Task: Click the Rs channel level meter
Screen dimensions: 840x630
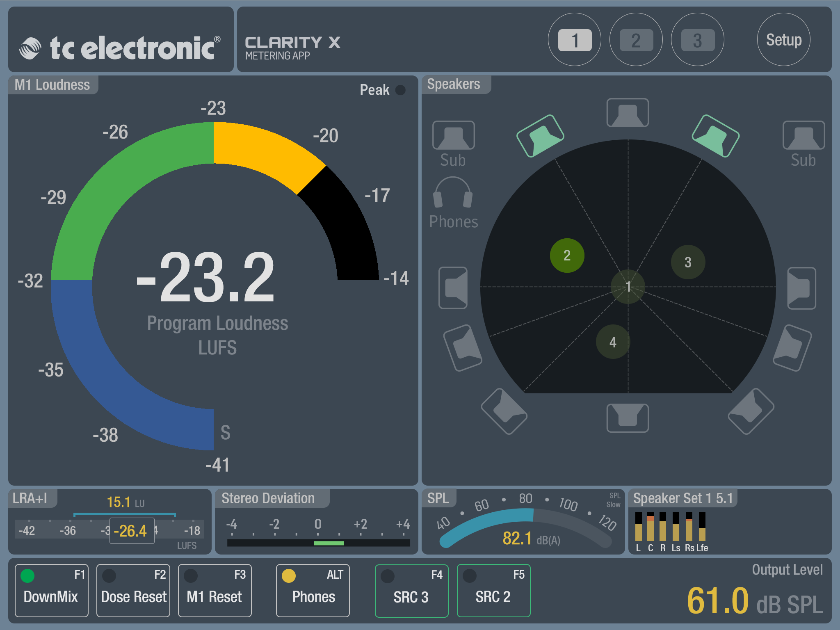Action: pyautogui.click(x=689, y=526)
